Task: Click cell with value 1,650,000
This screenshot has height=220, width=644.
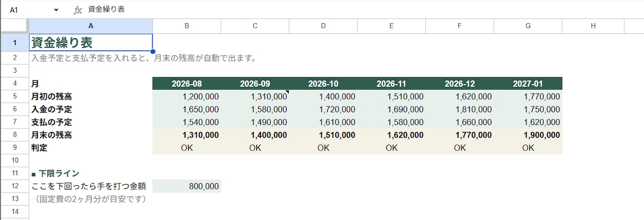Action: [x=187, y=109]
